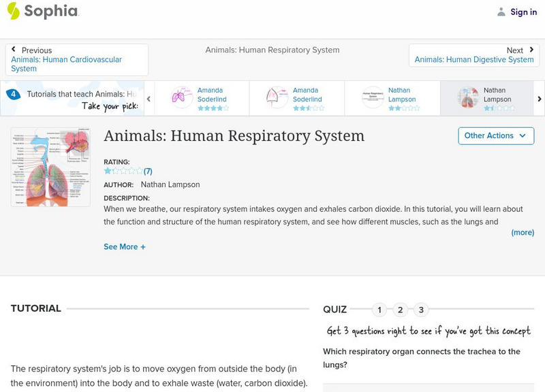This screenshot has width=545, height=392.
Task: Go to quiz question 2
Action: click(401, 310)
